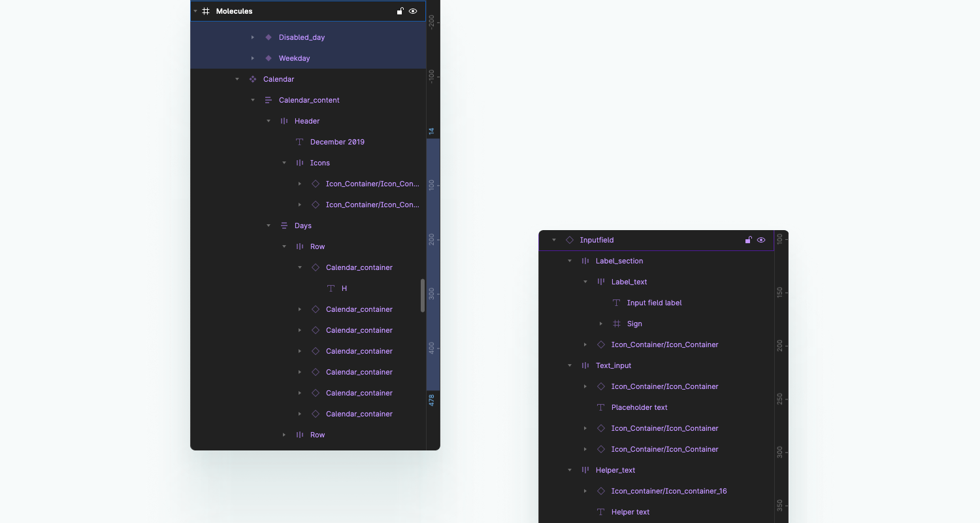Click the unlock icon on the Molecules header

pyautogui.click(x=400, y=11)
